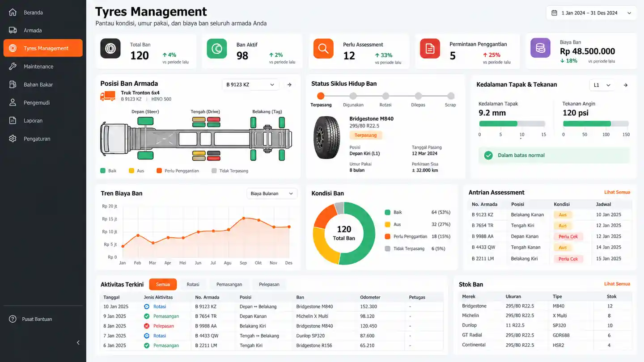This screenshot has height=362, width=644.
Task: Open Laporan report icon in sidebar
Action: click(x=13, y=121)
